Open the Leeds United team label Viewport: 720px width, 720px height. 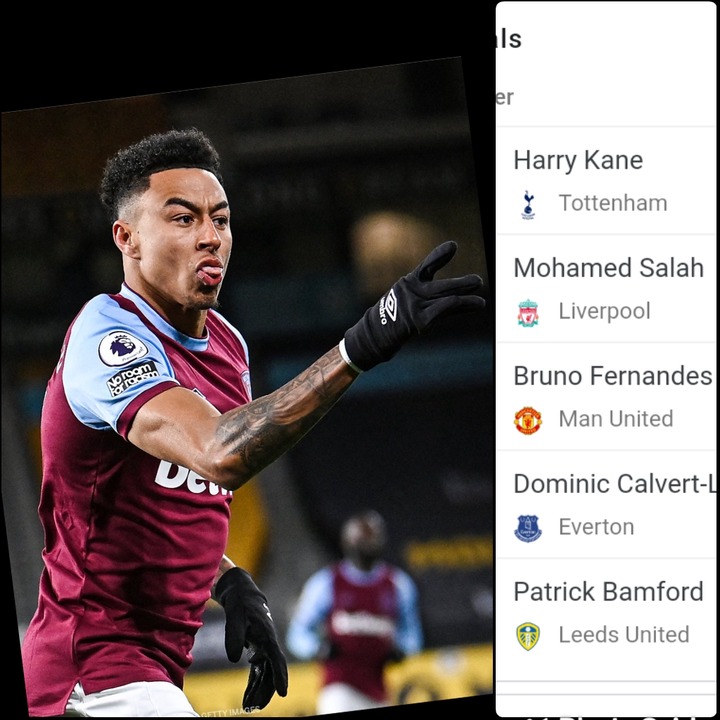tap(624, 635)
